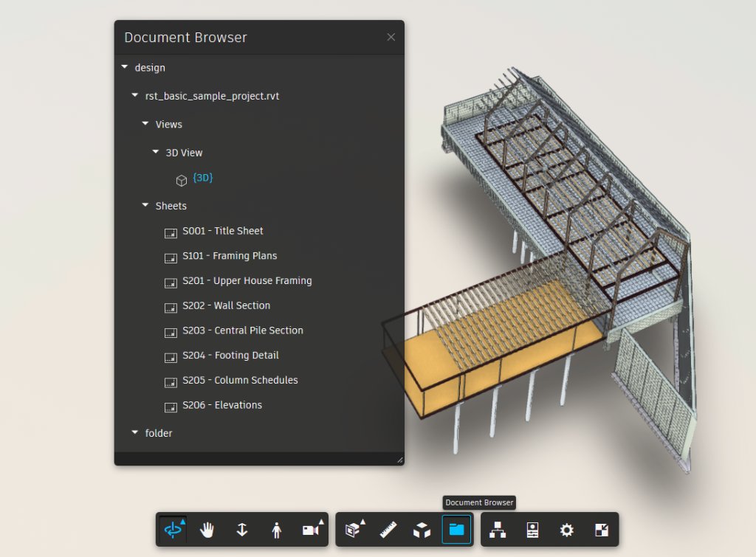Click the Document Browser panel resize handle

(399, 460)
